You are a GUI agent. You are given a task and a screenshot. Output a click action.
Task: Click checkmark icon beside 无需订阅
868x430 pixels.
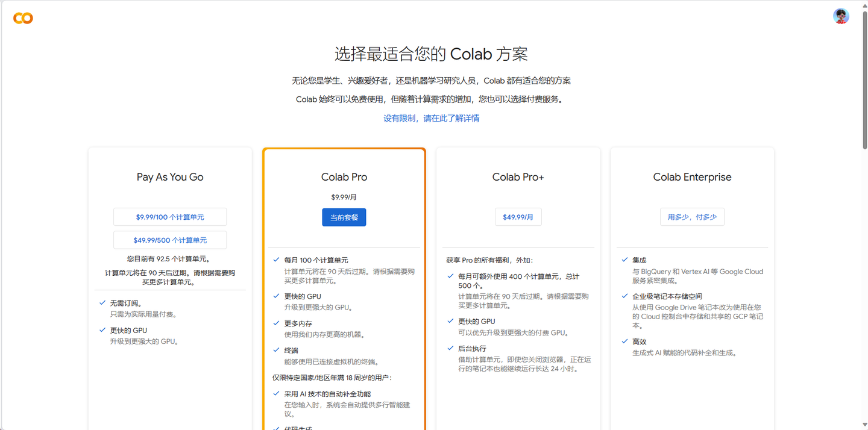[101, 302]
